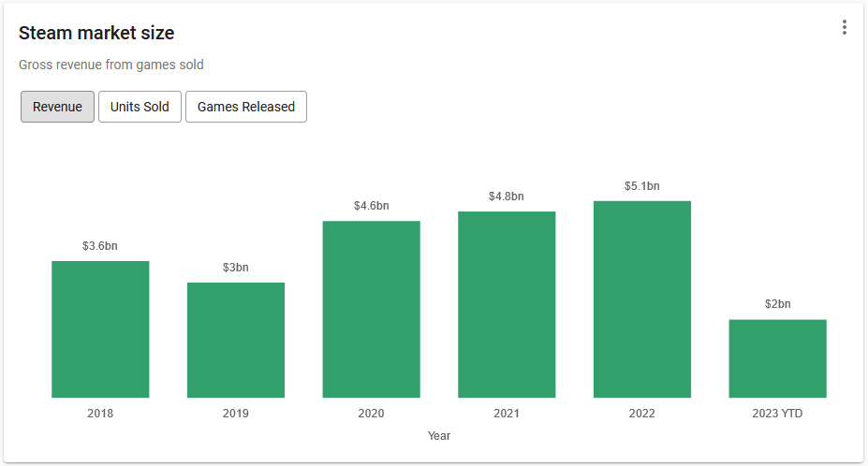
Task: Click the 2019 revenue bar
Action: [x=236, y=340]
